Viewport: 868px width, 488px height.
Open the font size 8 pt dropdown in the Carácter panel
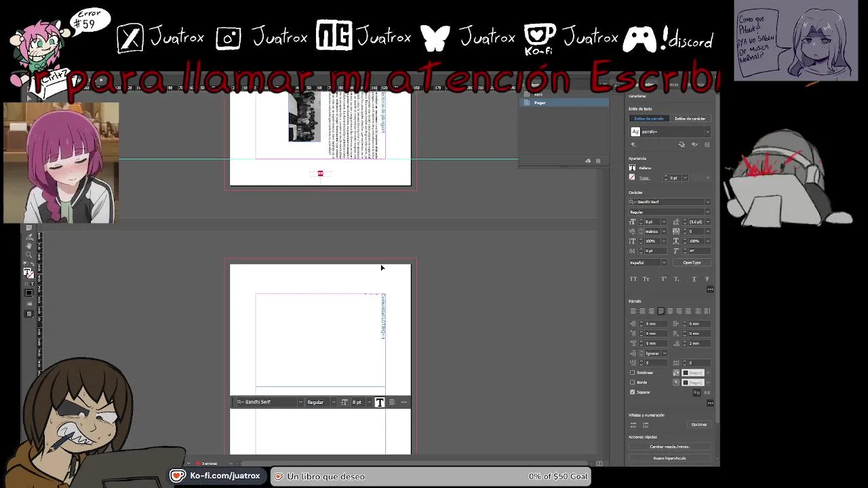click(665, 222)
